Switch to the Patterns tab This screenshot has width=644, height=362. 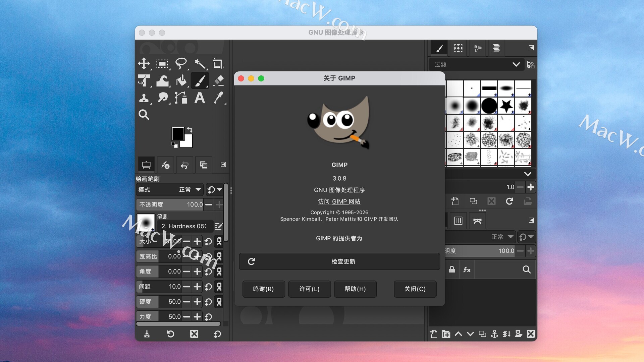(x=458, y=48)
